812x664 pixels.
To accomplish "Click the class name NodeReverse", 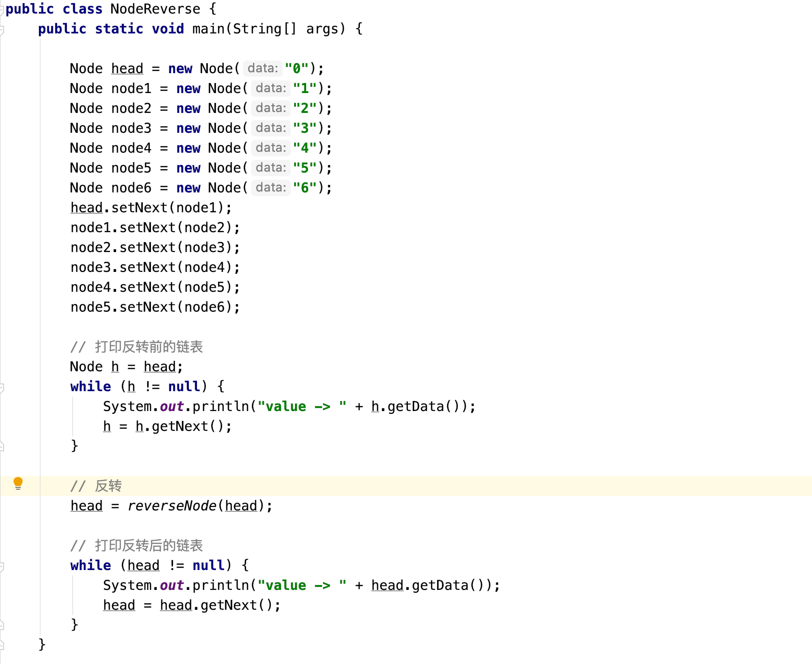I will 155,9.
